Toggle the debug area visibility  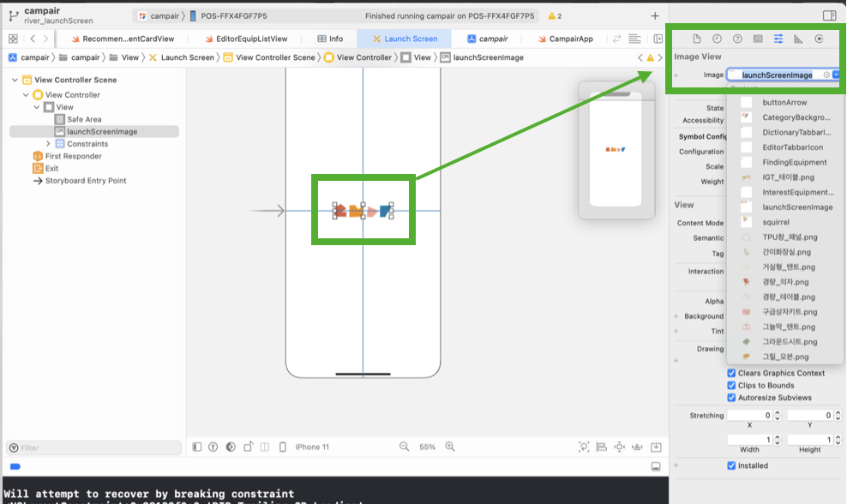656,466
